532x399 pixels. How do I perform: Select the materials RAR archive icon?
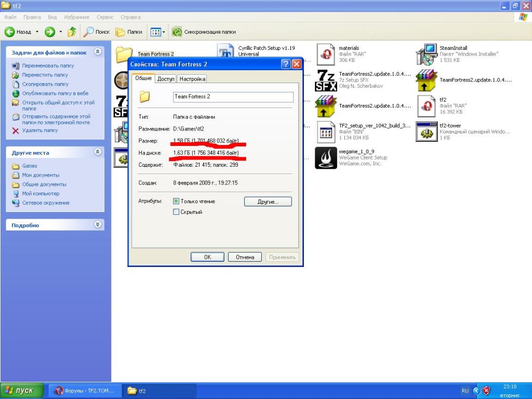(x=326, y=54)
